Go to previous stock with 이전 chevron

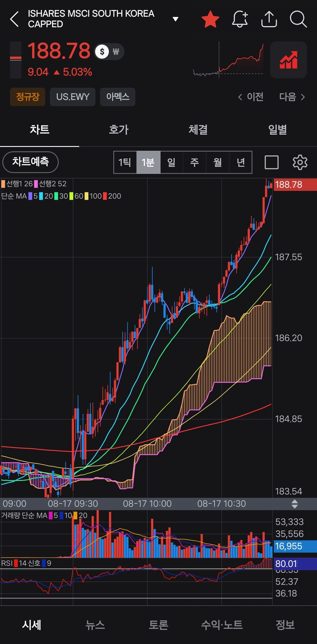(251, 97)
